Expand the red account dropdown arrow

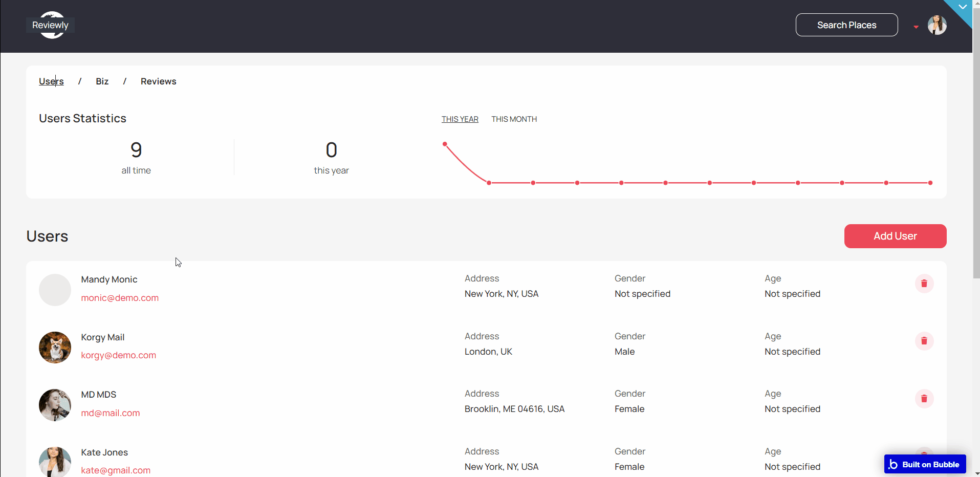[916, 27]
